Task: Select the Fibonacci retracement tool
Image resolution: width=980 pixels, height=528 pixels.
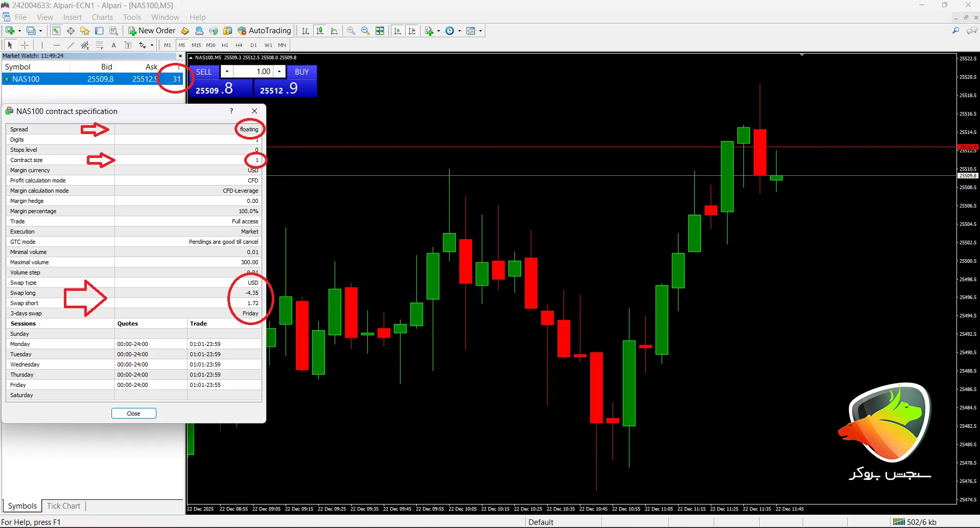Action: pyautogui.click(x=100, y=45)
